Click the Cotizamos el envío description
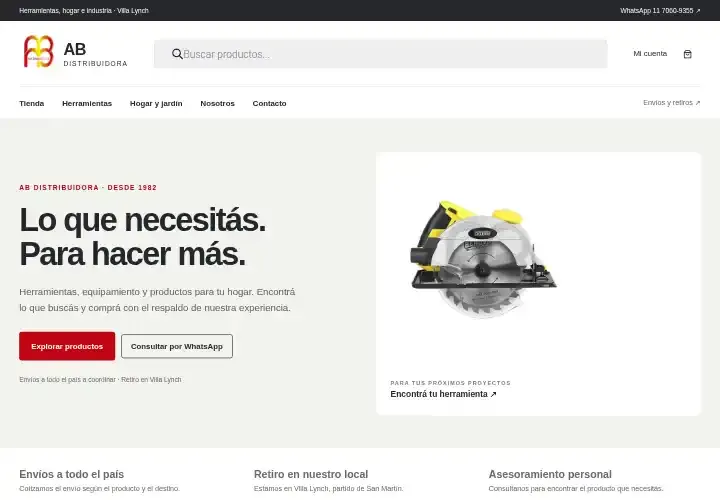The image size is (720, 500). tap(100, 489)
